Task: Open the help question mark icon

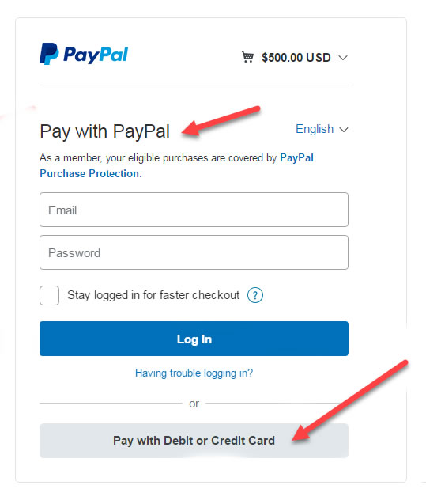Action: pos(255,295)
